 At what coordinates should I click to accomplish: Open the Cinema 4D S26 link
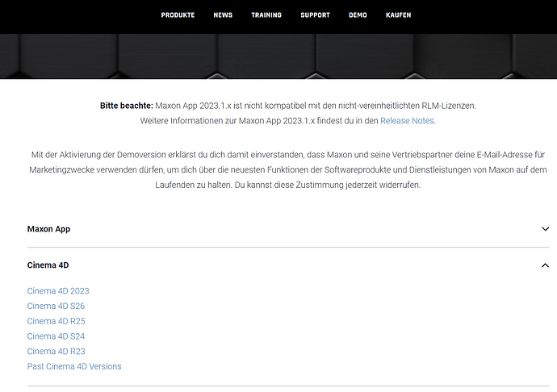point(56,306)
